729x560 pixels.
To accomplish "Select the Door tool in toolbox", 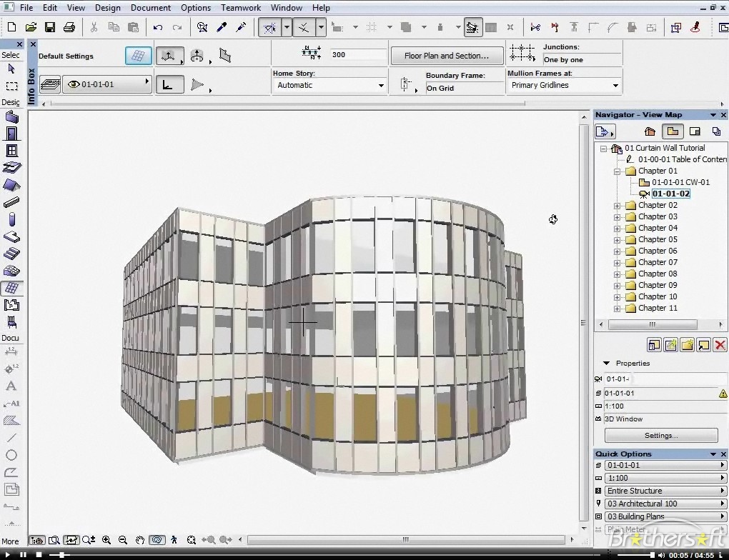I will pyautogui.click(x=11, y=134).
